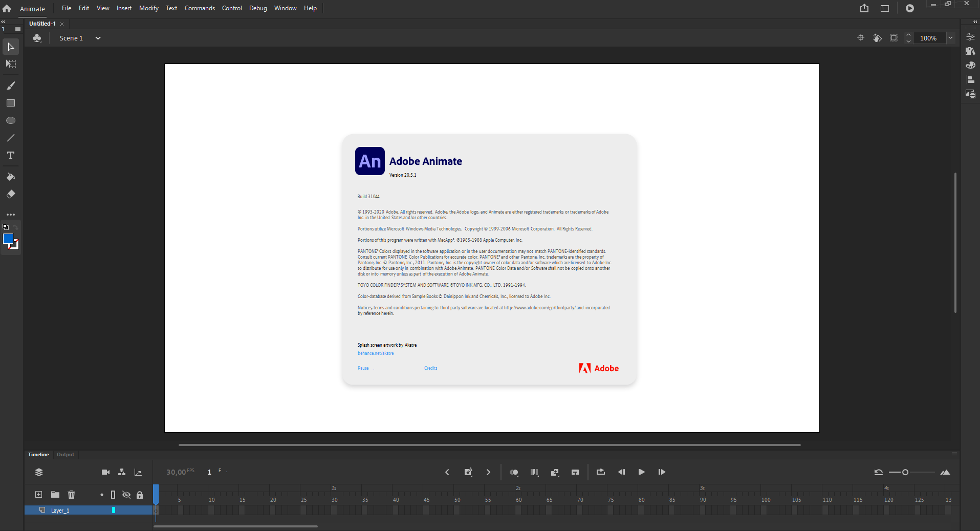The width and height of the screenshot is (980, 531).
Task: Click the zoom level stepper arrows
Action: coord(909,38)
